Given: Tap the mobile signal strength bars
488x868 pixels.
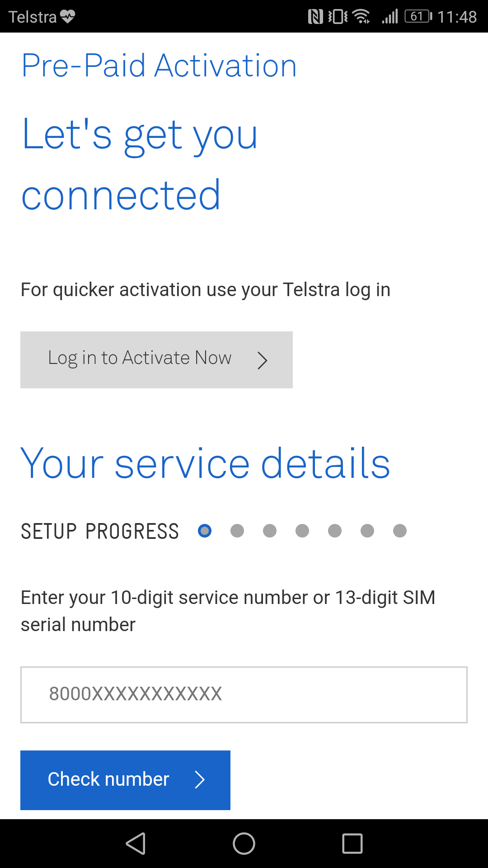Looking at the screenshot, I should (x=390, y=17).
